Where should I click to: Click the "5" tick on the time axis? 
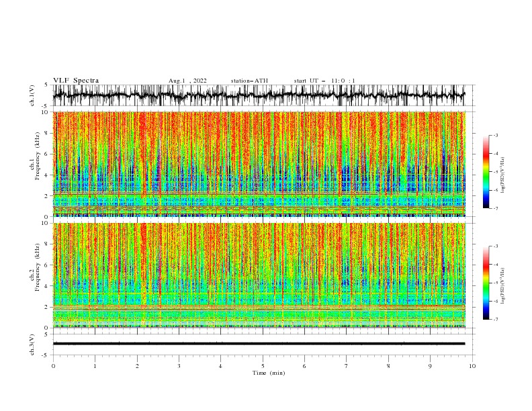263,366
